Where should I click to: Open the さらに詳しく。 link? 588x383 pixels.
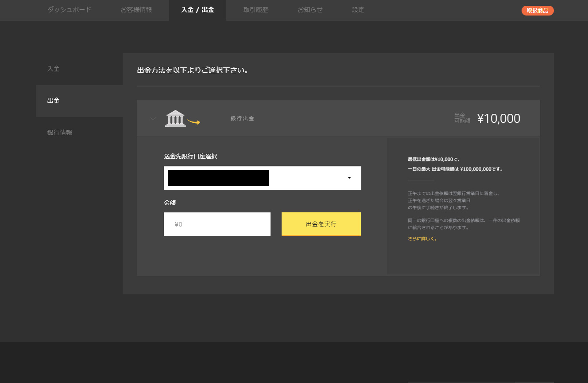pyautogui.click(x=422, y=239)
